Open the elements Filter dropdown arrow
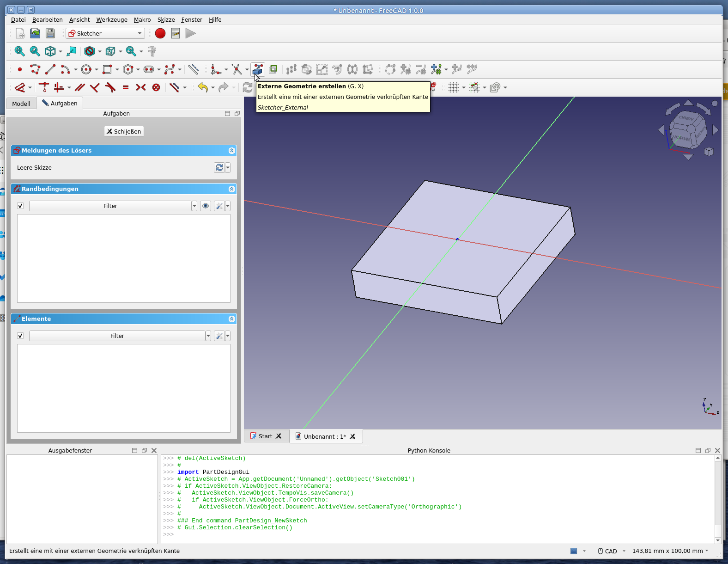 click(208, 336)
